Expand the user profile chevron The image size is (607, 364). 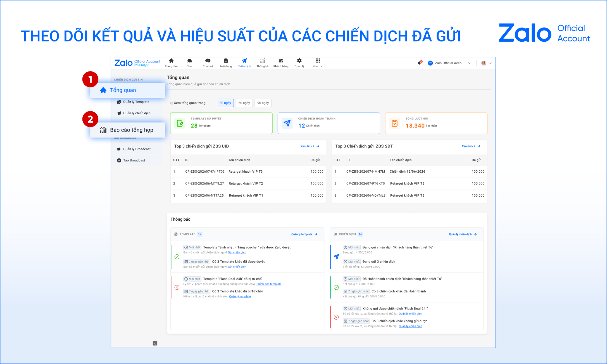pos(490,63)
